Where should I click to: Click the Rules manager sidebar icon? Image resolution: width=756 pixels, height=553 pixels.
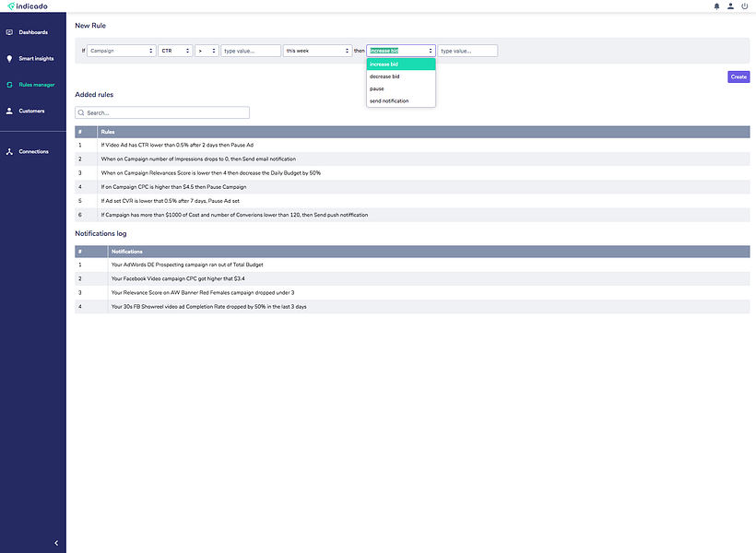click(x=9, y=85)
